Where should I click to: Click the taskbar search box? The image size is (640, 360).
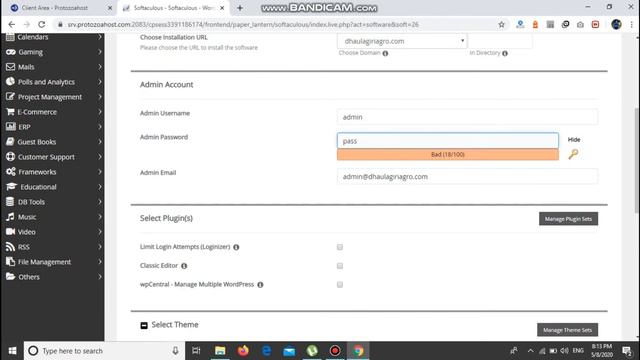pyautogui.click(x=104, y=351)
